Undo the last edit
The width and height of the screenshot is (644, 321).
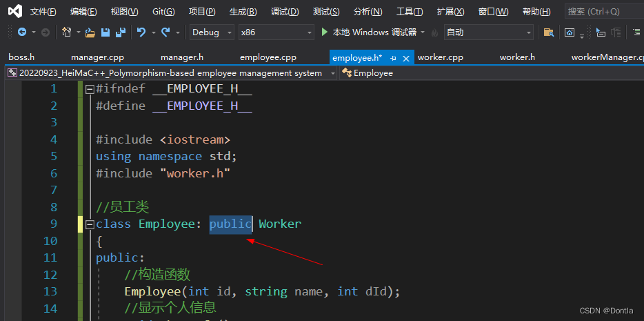[x=141, y=32]
